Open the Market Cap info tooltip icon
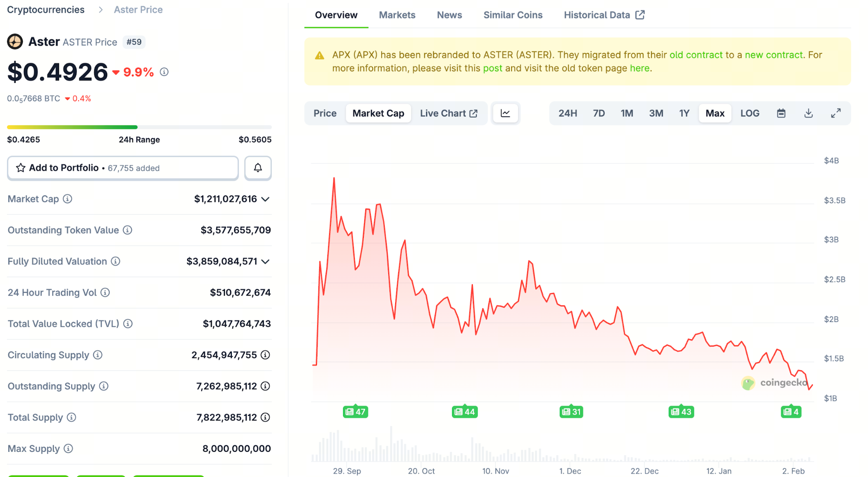868x477 pixels. click(67, 199)
